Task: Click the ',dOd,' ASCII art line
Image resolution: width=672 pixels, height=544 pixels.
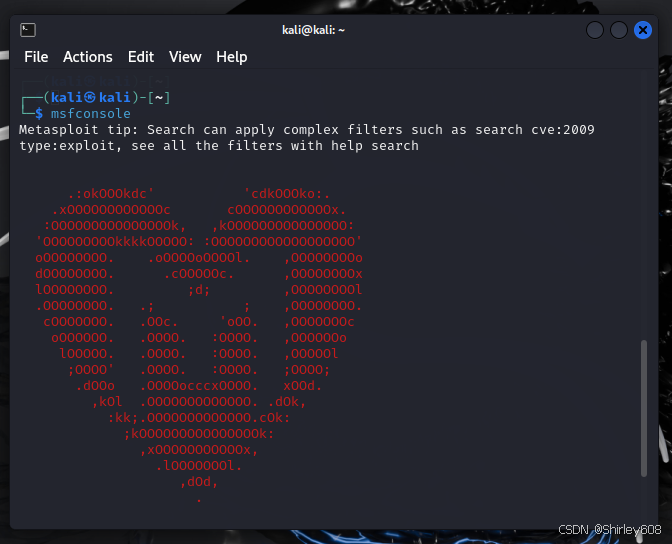Action: pyautogui.click(x=199, y=482)
